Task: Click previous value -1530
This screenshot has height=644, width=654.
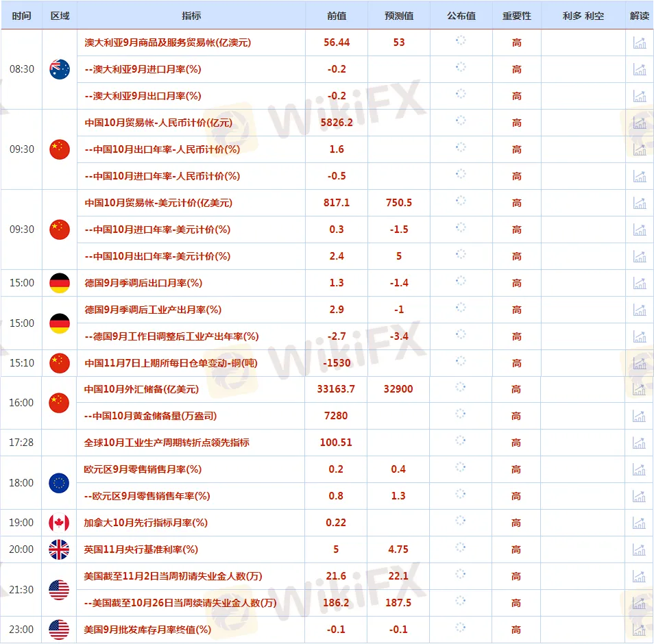Action: pos(337,363)
